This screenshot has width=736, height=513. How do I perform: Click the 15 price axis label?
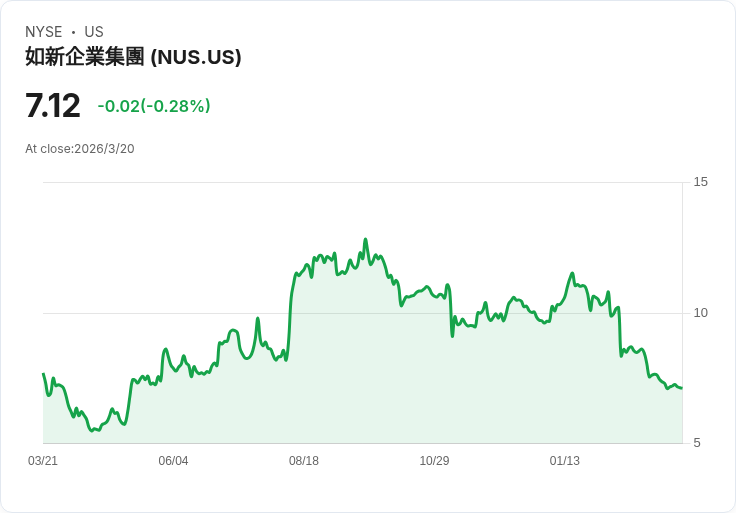700,182
